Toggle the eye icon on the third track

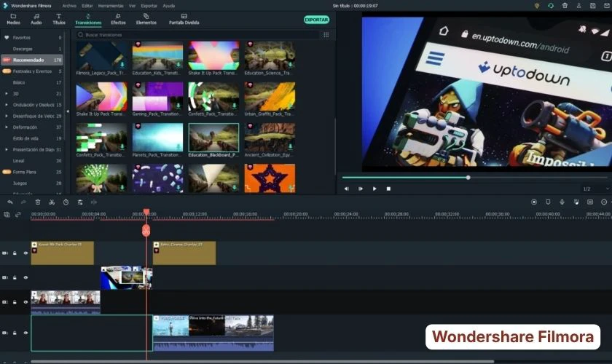coord(25,302)
